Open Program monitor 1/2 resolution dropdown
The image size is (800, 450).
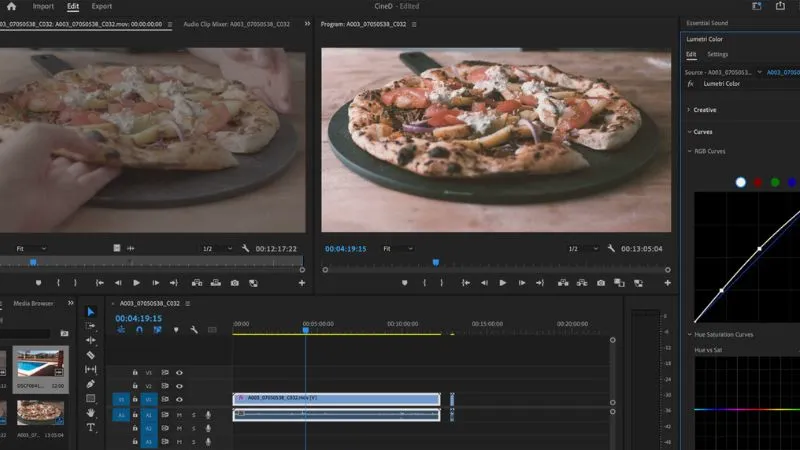pyautogui.click(x=583, y=248)
